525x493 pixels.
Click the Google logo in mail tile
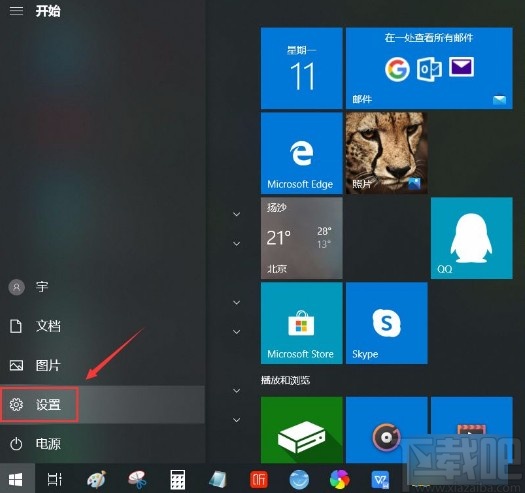[397, 69]
